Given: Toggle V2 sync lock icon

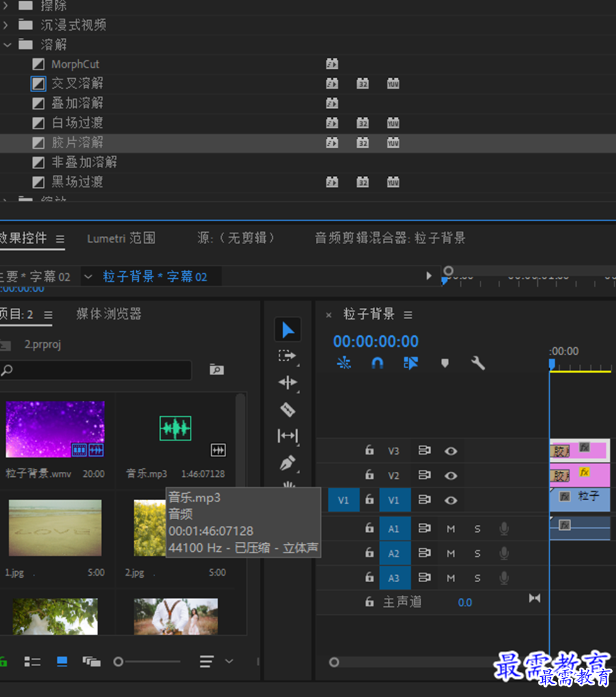Looking at the screenshot, I should [x=424, y=475].
